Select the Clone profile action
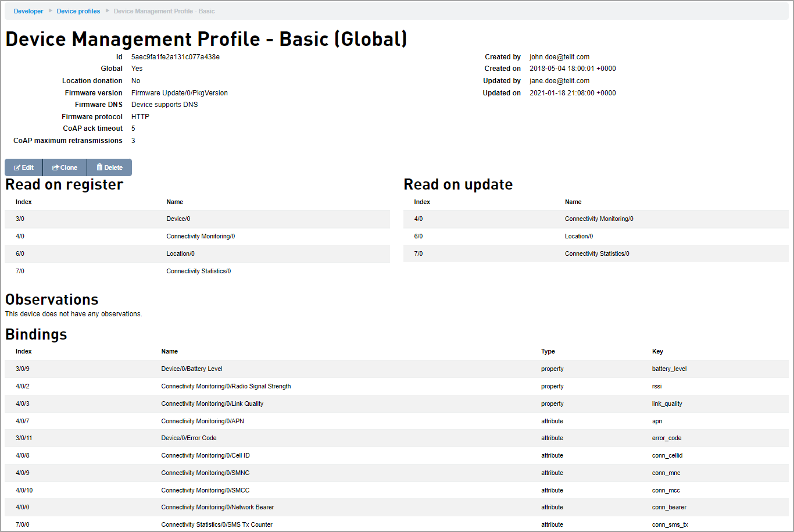 64,167
